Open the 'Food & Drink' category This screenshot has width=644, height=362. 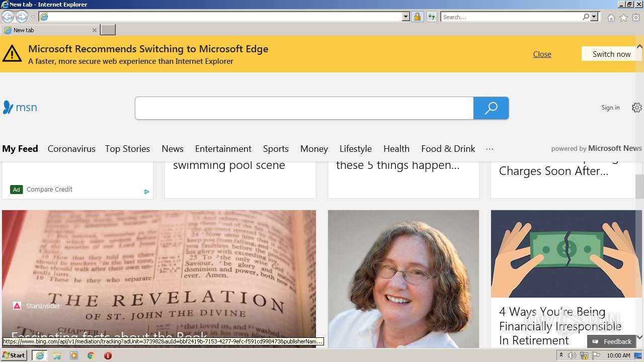[448, 149]
